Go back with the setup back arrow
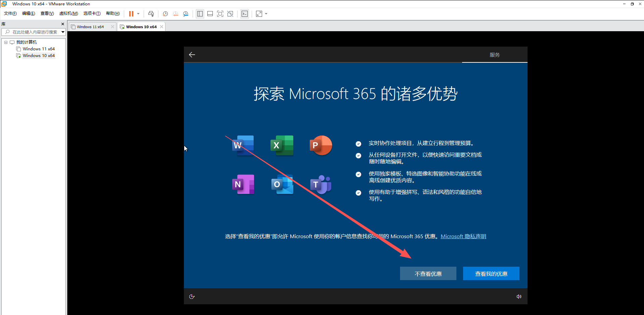The width and height of the screenshot is (644, 315). click(x=192, y=55)
